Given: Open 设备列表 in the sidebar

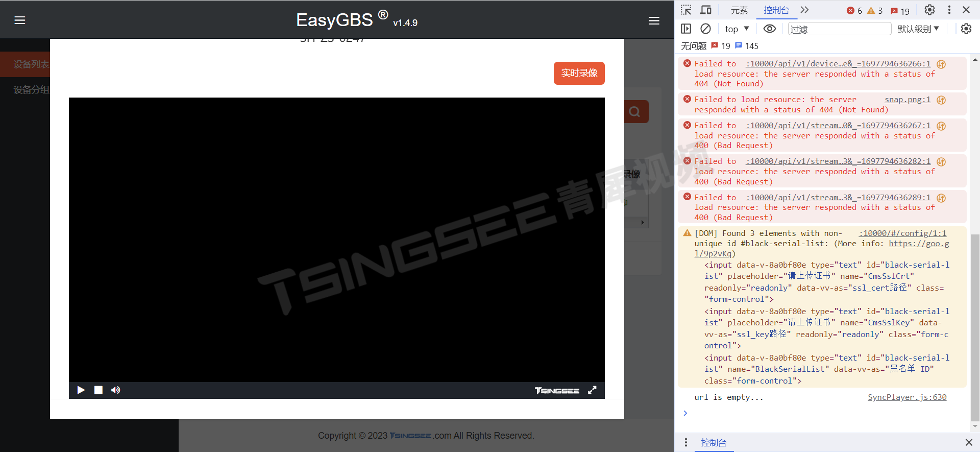Looking at the screenshot, I should point(25,64).
